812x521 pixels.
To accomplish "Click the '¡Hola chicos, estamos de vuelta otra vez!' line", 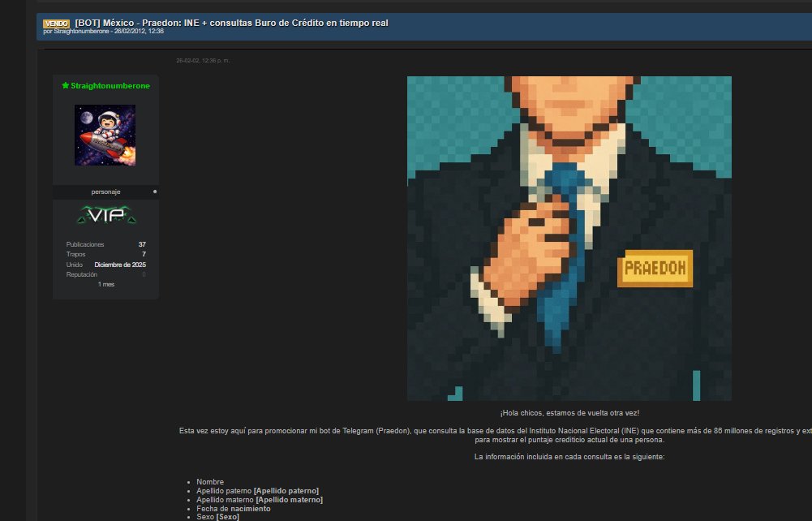I will (569, 413).
